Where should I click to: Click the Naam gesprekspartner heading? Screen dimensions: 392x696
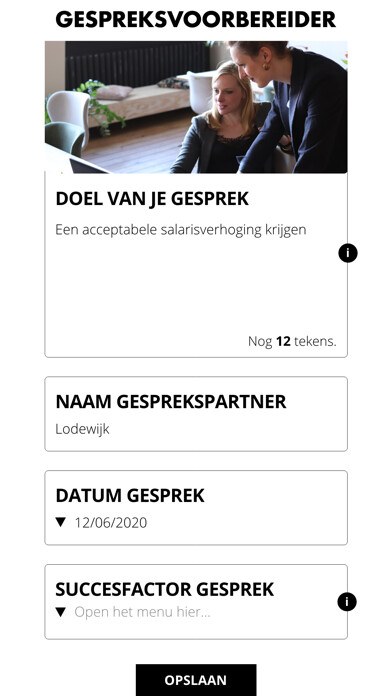[170, 402]
